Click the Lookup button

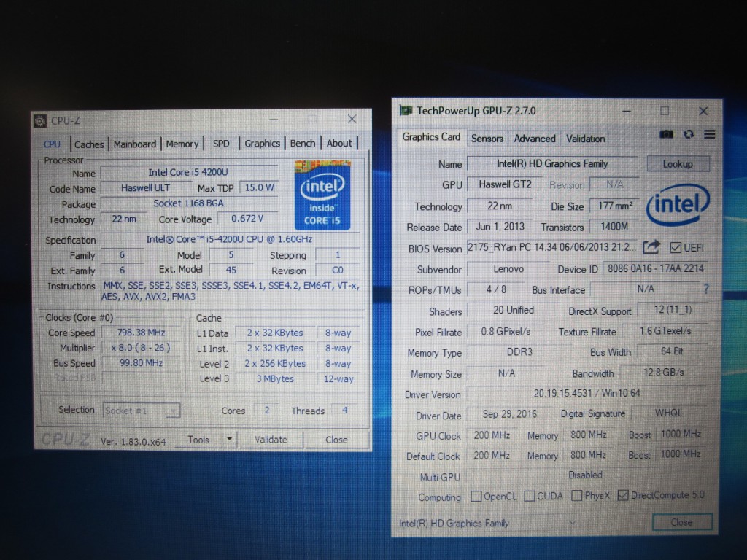point(678,164)
